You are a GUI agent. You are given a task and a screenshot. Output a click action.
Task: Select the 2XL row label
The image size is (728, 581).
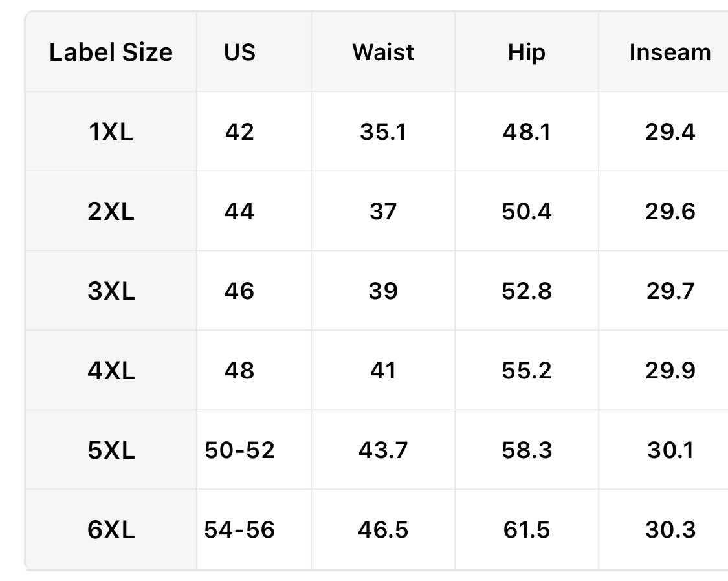click(x=111, y=212)
